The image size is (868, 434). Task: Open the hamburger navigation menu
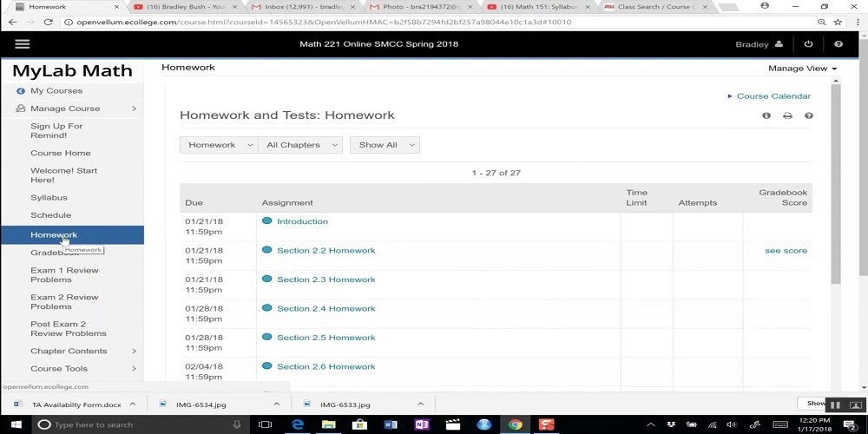[x=22, y=44]
